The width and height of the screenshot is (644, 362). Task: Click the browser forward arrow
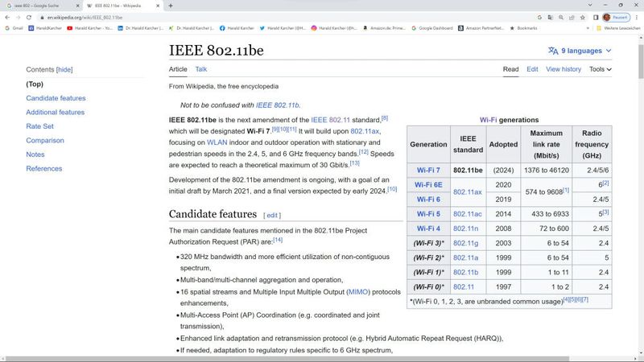[x=18, y=18]
